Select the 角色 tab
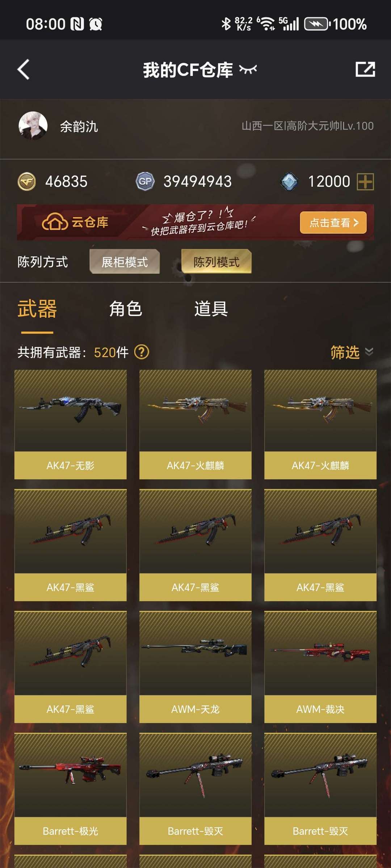 click(126, 309)
